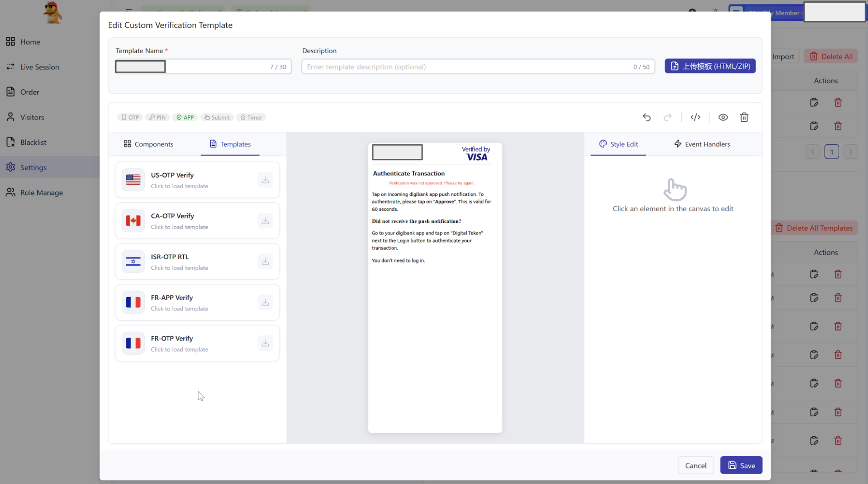Toggle the Submit tag chip
The image size is (868, 484).
tap(217, 117)
